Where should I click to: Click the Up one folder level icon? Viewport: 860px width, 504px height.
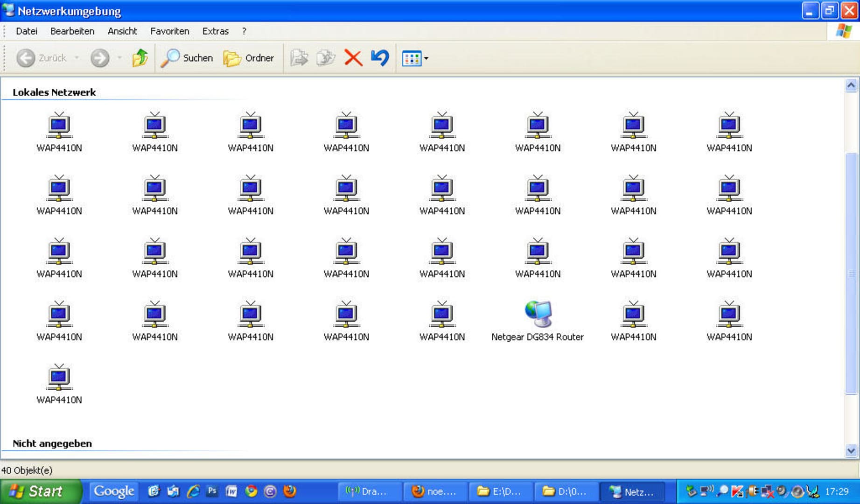pyautogui.click(x=140, y=58)
